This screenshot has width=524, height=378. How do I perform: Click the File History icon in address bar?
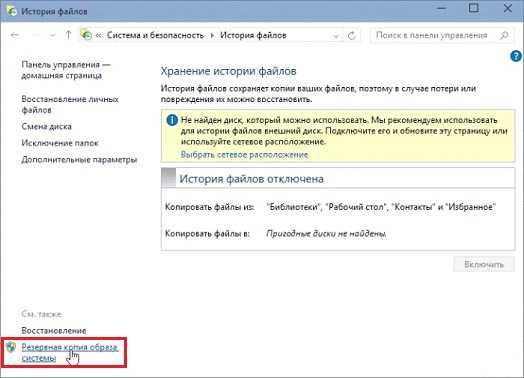click(86, 34)
